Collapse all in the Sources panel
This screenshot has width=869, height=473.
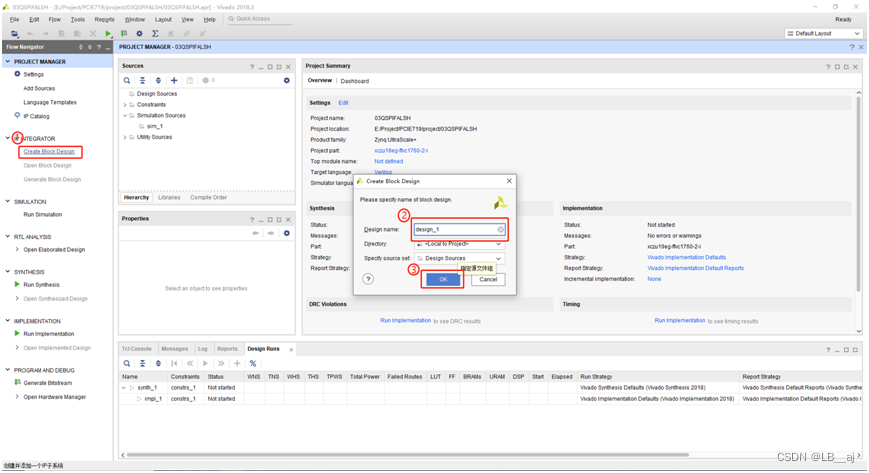142,80
